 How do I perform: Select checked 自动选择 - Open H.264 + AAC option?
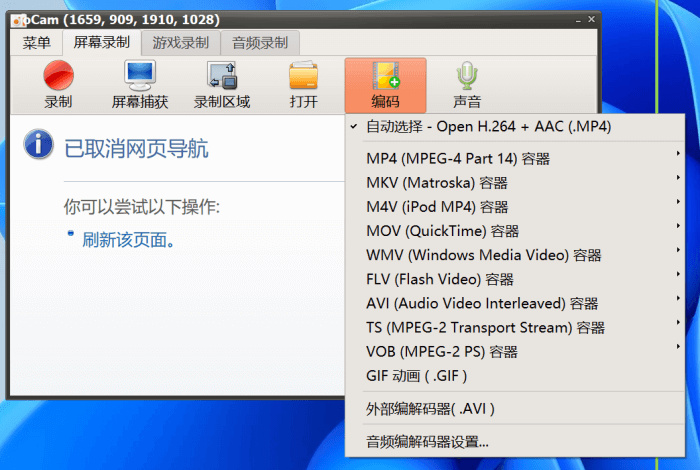tap(515, 127)
